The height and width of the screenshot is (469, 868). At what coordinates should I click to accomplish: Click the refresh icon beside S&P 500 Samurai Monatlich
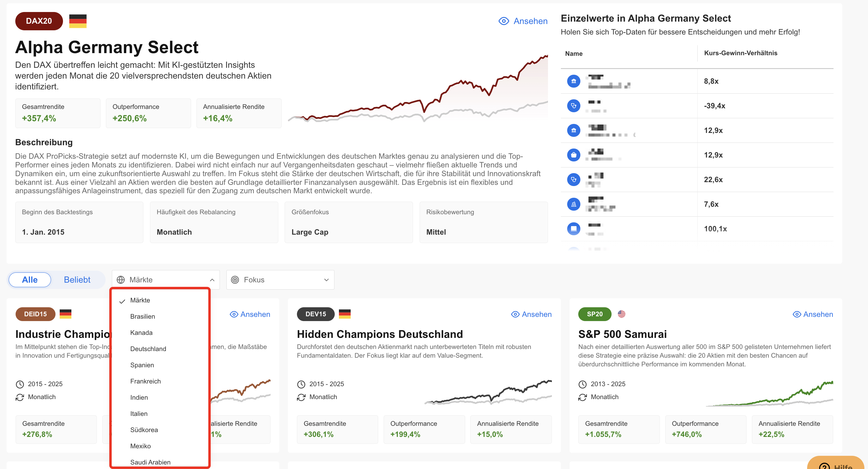pyautogui.click(x=582, y=398)
